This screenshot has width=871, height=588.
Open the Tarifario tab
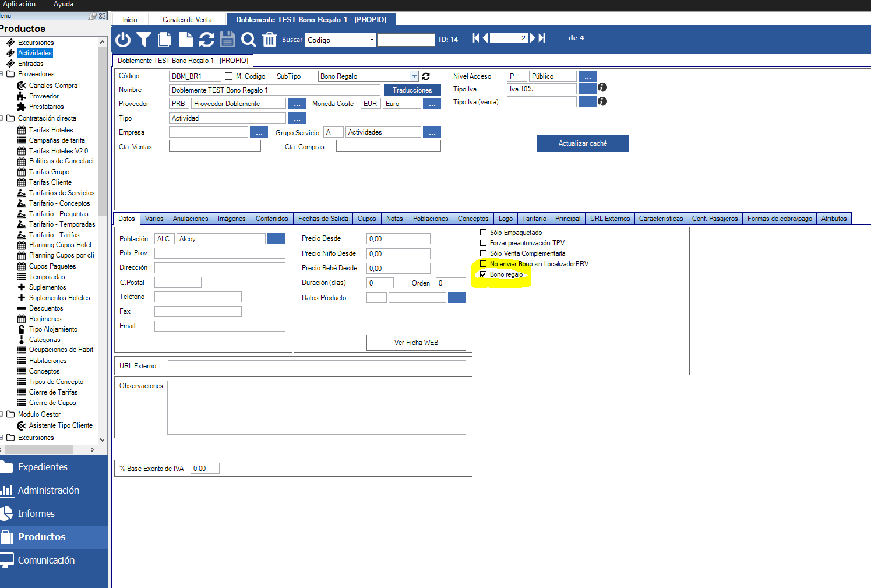pos(534,219)
